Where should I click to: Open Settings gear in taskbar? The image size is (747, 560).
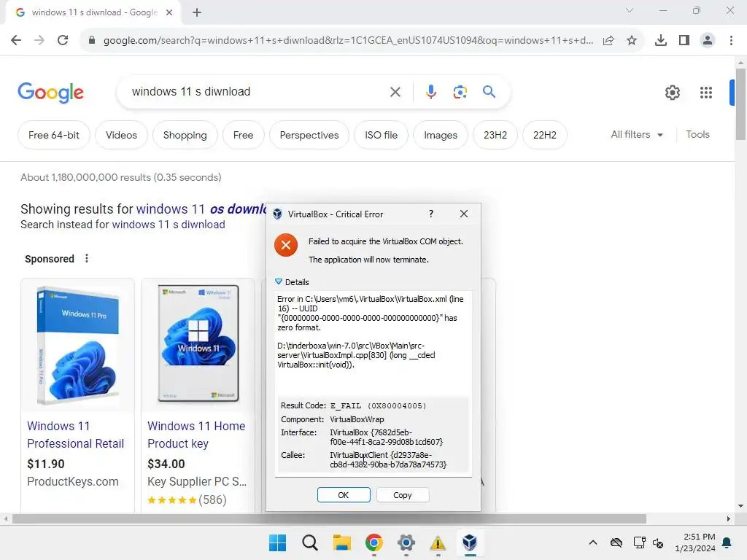[406, 542]
